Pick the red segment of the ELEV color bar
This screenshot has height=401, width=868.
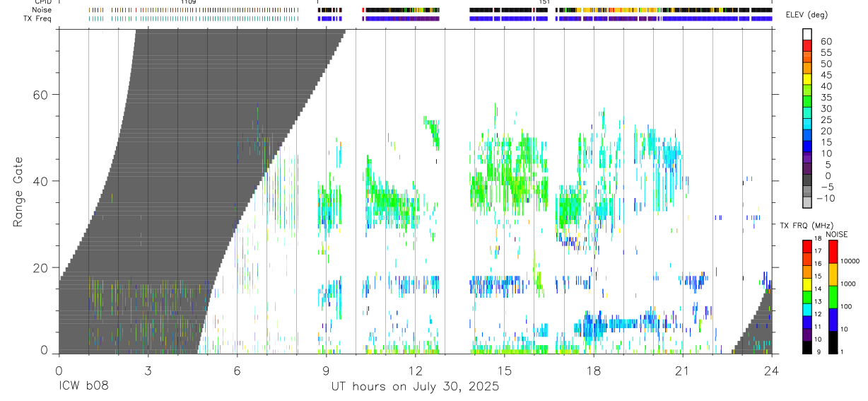click(x=807, y=46)
